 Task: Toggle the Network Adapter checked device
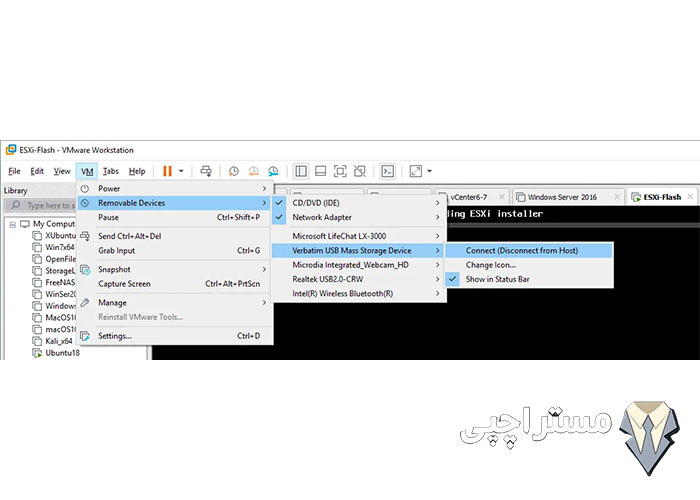[321, 217]
